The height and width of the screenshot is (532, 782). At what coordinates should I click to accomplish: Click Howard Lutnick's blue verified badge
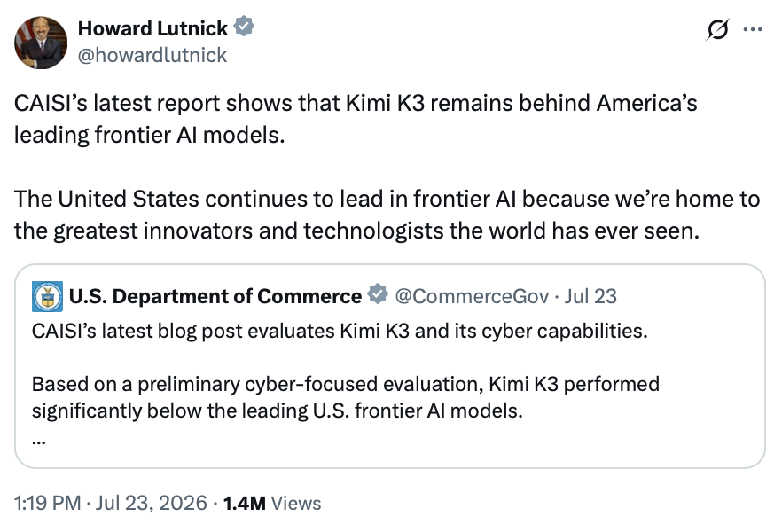(244, 27)
